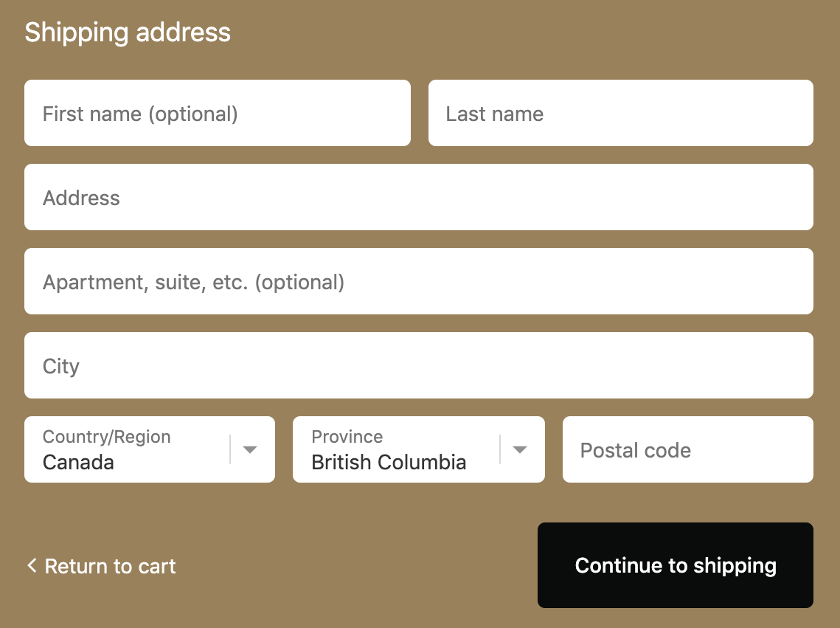Viewport: 840px width, 628px height.
Task: Click the divider beside Province arrow
Action: pyautogui.click(x=500, y=449)
